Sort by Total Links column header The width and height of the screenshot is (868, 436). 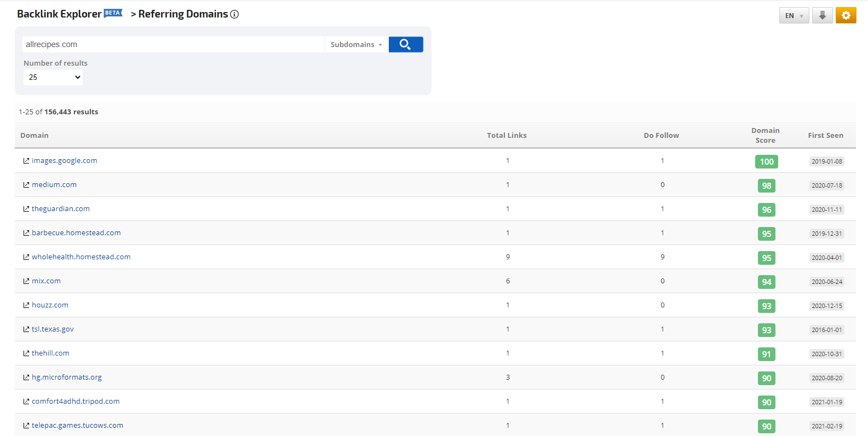507,135
